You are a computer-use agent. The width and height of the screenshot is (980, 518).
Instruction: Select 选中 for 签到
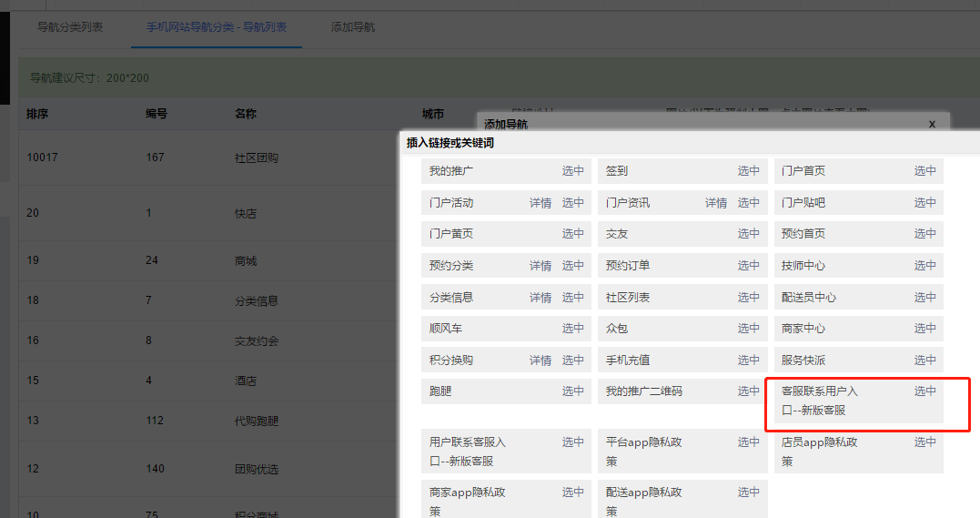tap(748, 171)
